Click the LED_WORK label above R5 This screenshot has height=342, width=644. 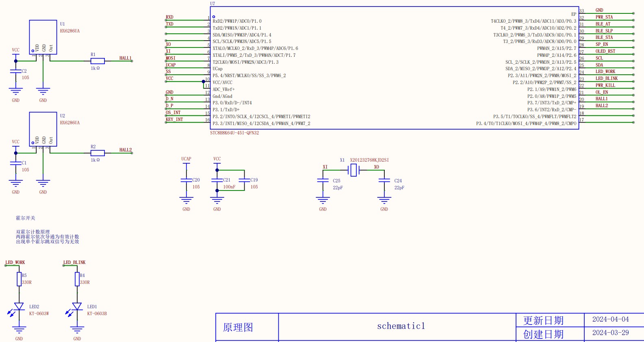(x=15, y=262)
